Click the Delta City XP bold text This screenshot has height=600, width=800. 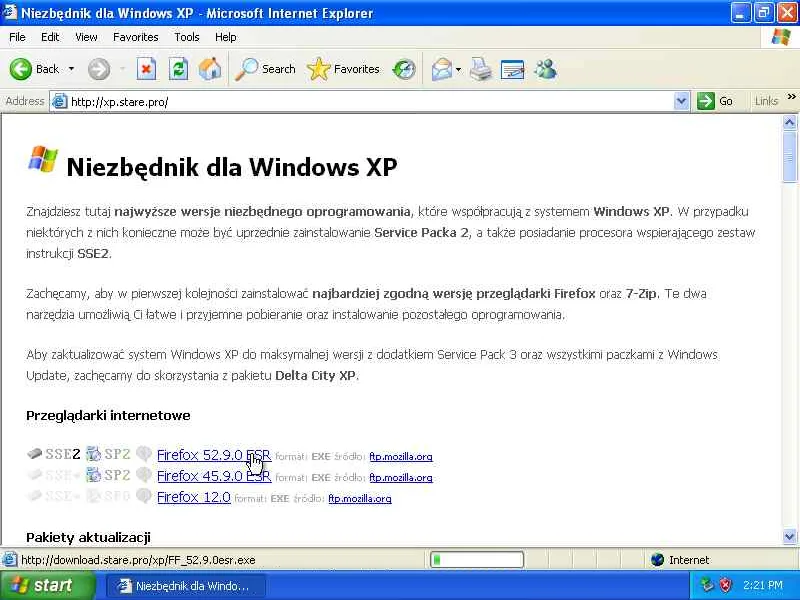click(315, 376)
